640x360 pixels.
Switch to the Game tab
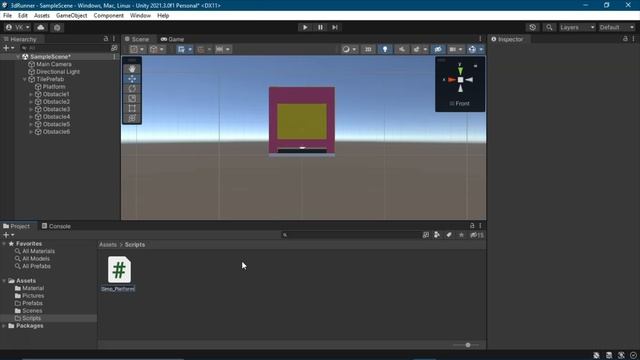point(173,39)
